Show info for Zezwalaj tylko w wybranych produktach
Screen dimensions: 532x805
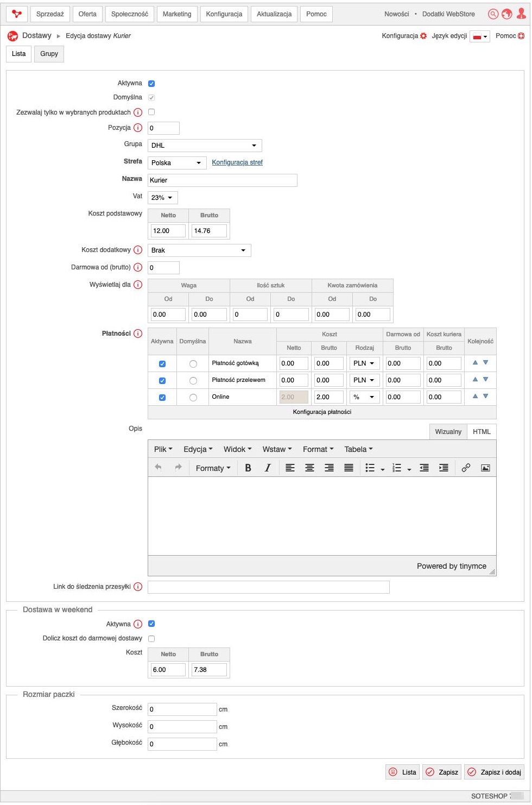pos(138,112)
